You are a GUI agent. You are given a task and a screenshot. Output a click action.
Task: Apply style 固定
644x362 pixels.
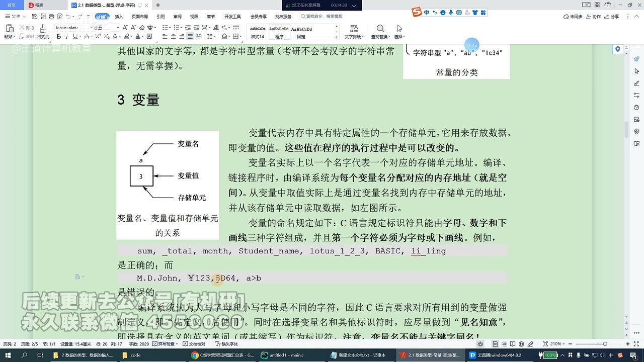301,32
